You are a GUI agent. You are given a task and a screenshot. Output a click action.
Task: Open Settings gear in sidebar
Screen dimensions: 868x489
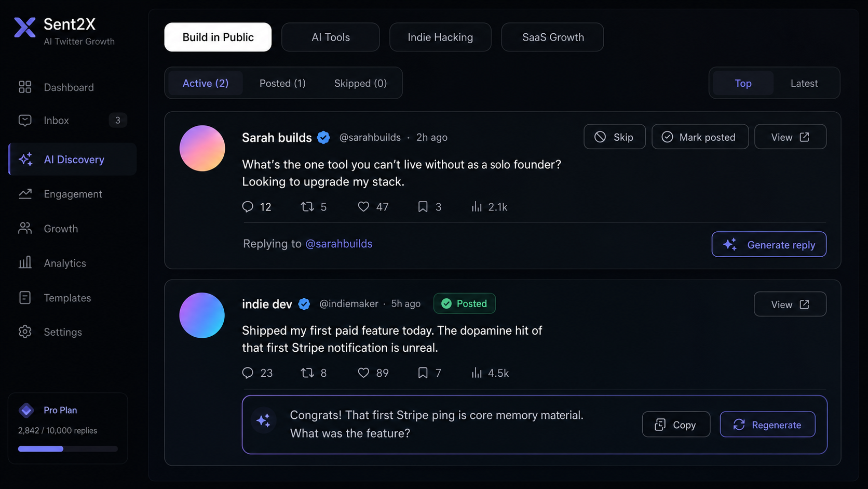pos(25,332)
